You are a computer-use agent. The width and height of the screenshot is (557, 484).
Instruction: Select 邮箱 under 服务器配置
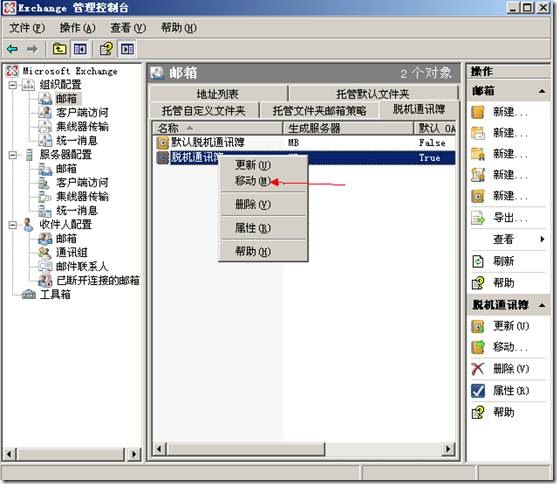66,168
